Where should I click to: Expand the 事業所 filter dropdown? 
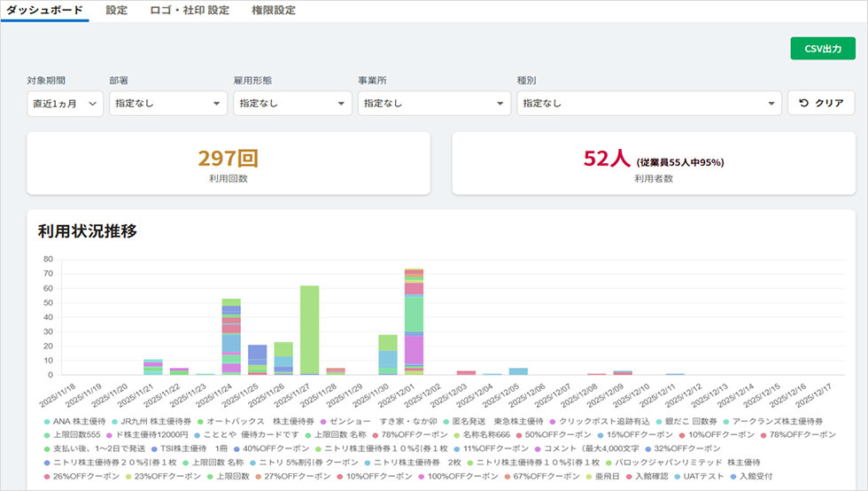point(434,104)
